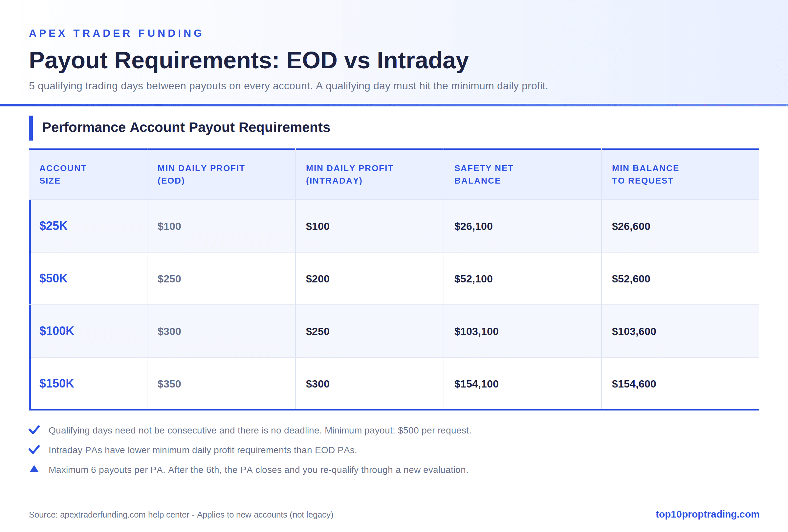The height and width of the screenshot is (532, 788).
Task: Click the 'APEX TRADER FUNDING' label
Action: (x=116, y=33)
